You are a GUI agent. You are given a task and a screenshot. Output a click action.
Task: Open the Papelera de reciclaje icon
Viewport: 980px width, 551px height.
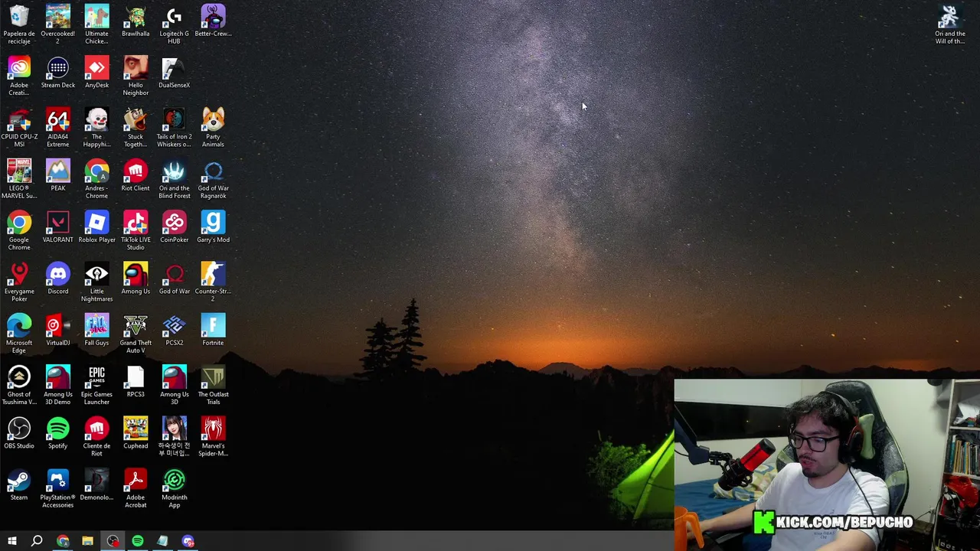point(19,24)
